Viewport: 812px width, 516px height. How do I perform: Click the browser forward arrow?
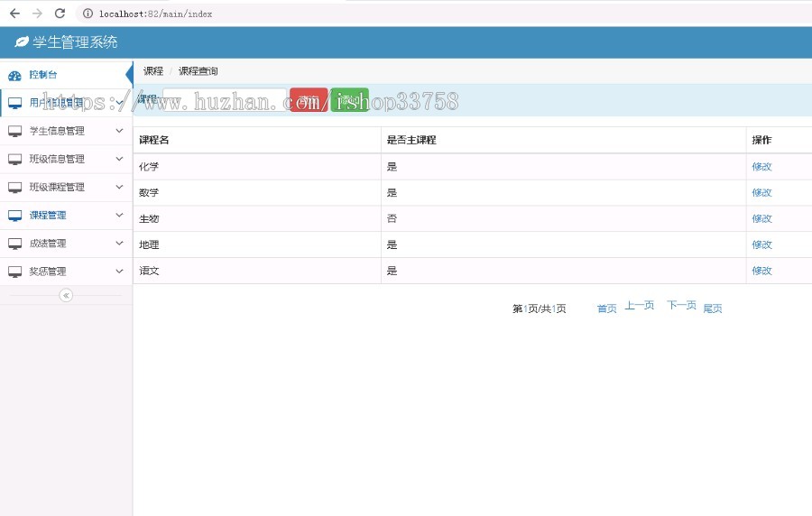[x=37, y=14]
